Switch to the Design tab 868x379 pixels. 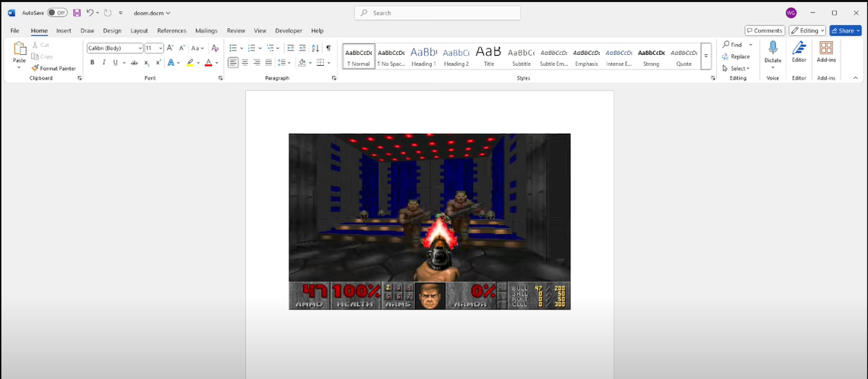click(112, 30)
